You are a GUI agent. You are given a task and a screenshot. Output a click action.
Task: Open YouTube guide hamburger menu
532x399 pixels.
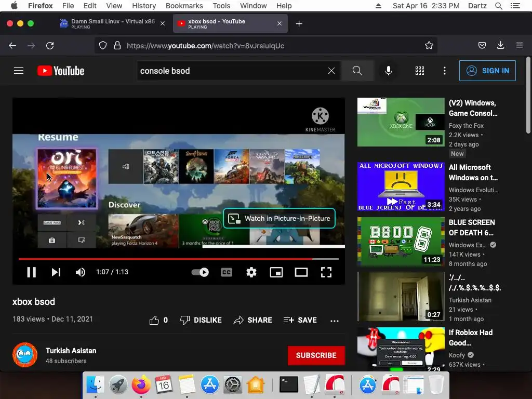(19, 71)
